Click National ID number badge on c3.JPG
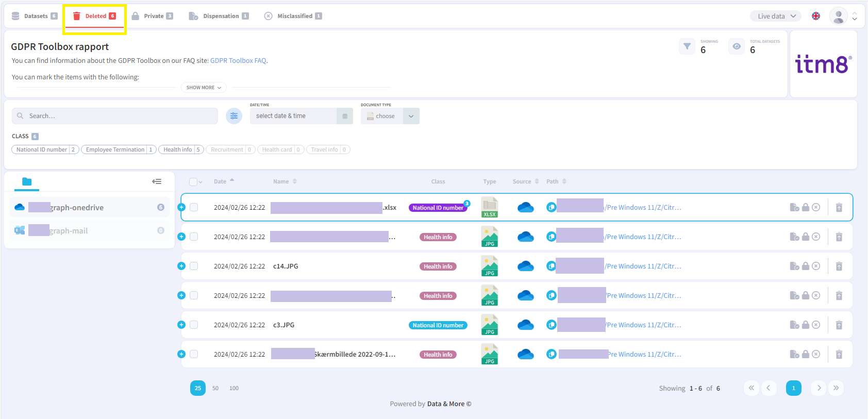This screenshot has height=419, width=868. tap(438, 325)
